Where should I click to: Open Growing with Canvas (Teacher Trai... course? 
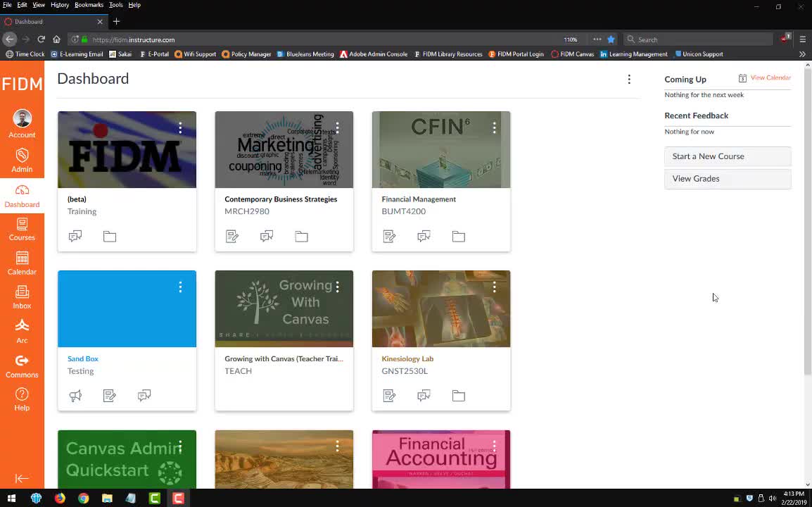point(284,358)
